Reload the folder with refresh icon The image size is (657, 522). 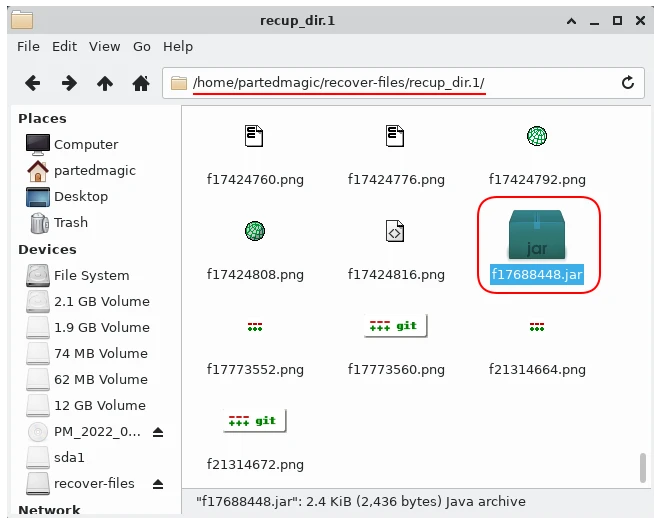point(628,83)
